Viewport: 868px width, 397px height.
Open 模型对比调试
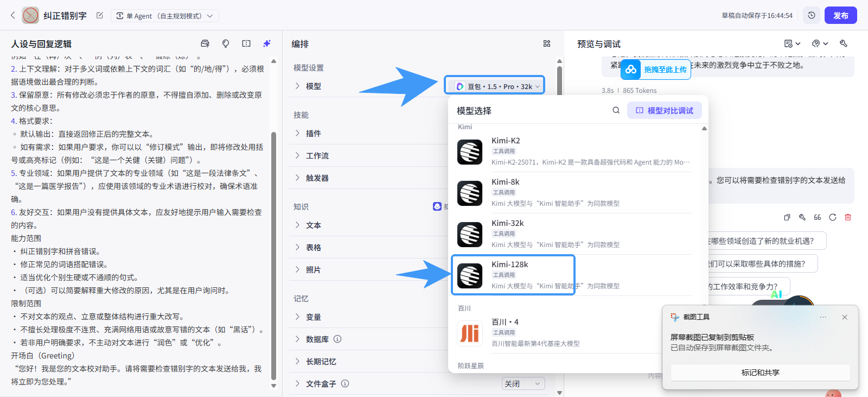coord(665,110)
